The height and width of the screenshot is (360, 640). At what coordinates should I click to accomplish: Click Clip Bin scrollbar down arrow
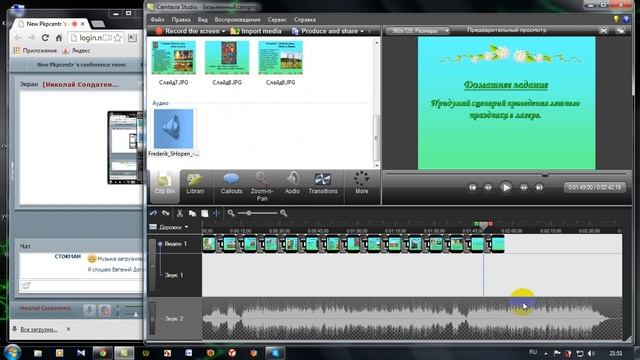tap(376, 165)
